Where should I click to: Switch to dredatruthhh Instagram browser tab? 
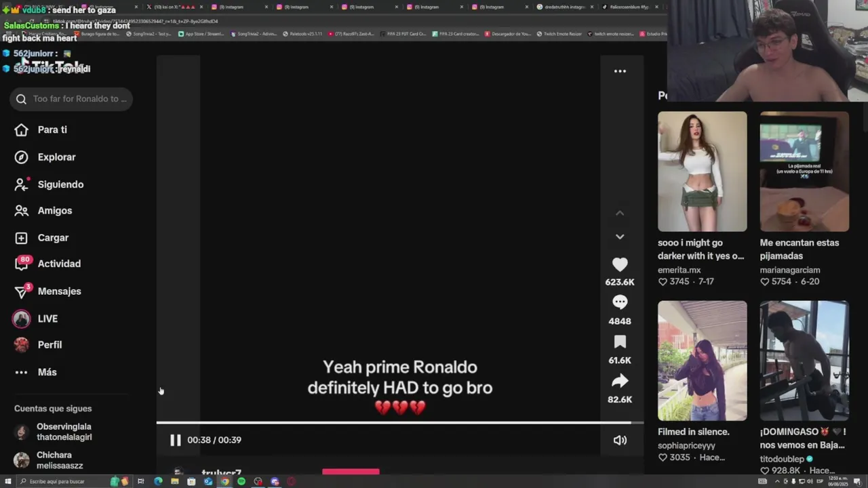(x=564, y=7)
